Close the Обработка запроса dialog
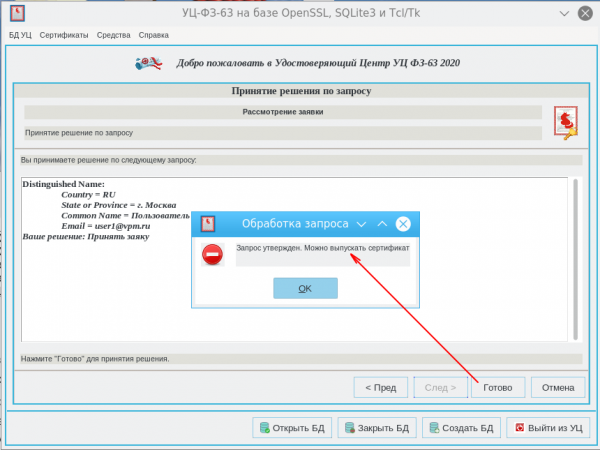 (402, 224)
